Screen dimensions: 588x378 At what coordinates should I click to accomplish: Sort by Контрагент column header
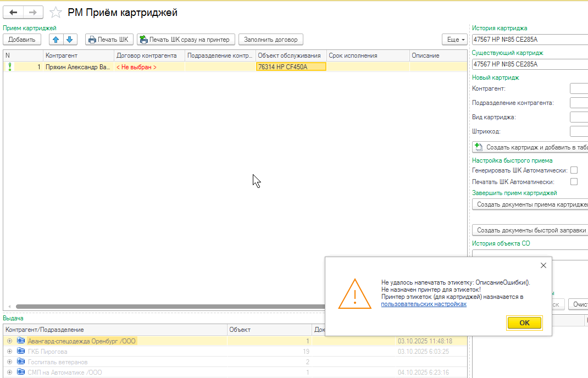(62, 55)
